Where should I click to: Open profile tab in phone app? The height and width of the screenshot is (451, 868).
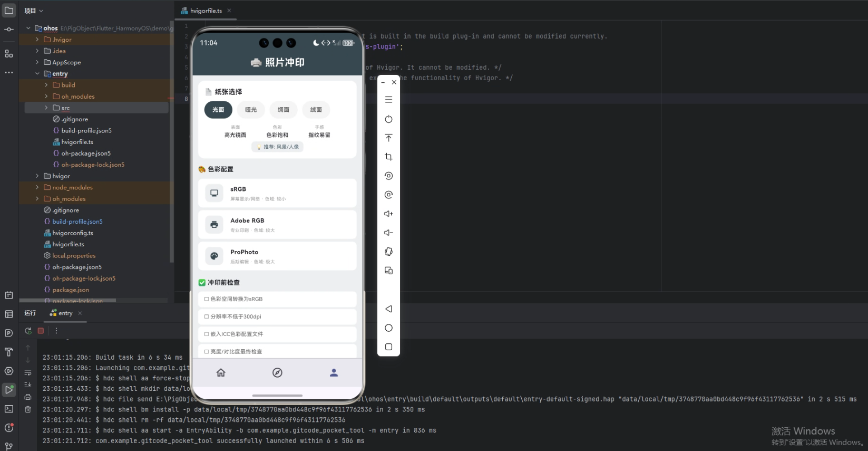(334, 372)
